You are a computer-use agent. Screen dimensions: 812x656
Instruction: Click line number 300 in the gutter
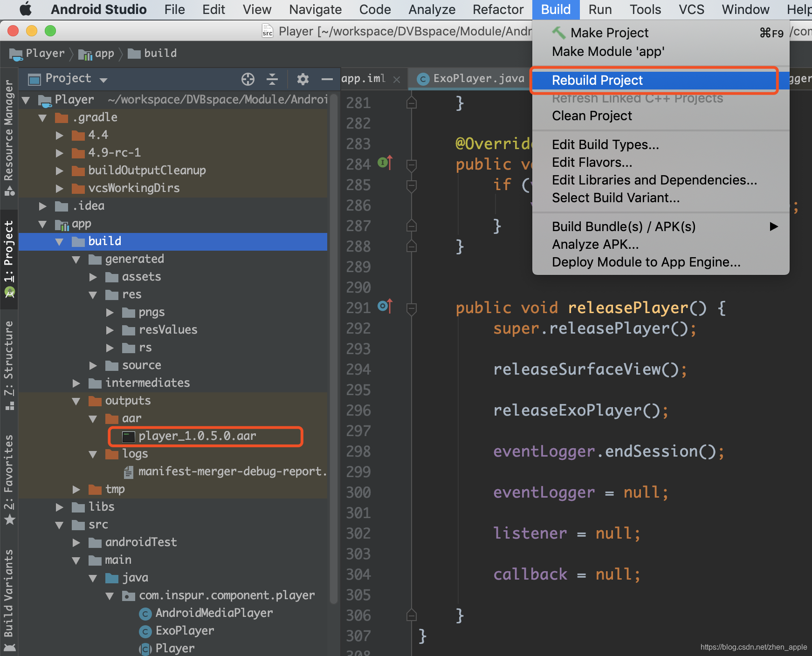tap(358, 492)
